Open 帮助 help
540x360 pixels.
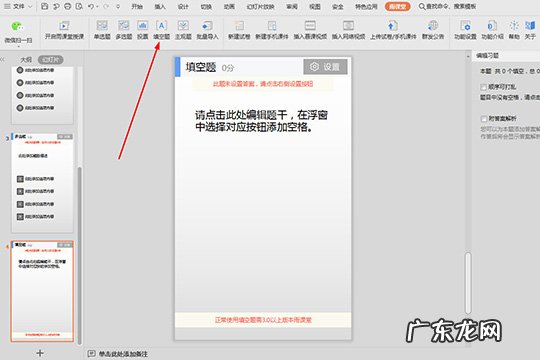[514, 30]
